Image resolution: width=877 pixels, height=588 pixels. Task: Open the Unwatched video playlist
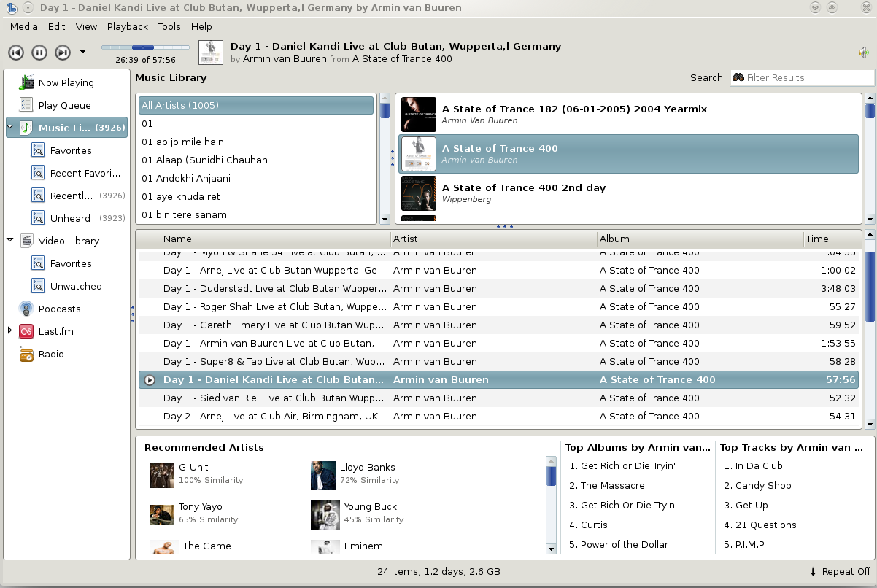76,286
